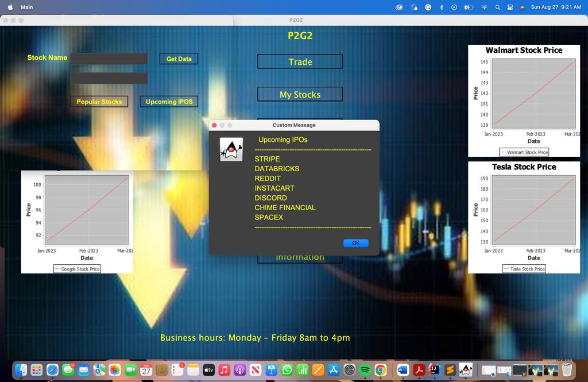The width and height of the screenshot is (588, 382).
Task: Open the Main application menu
Action: click(x=26, y=7)
